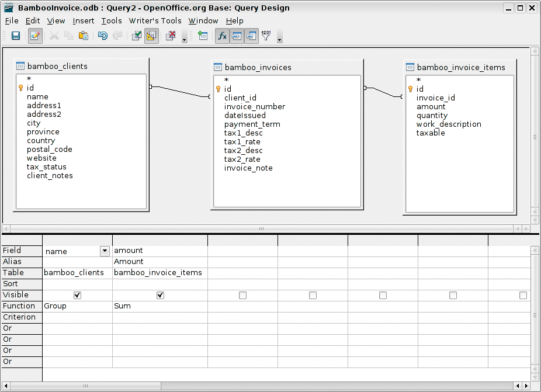
Task: Select the join line between clients and invoices
Action: pyautogui.click(x=180, y=92)
